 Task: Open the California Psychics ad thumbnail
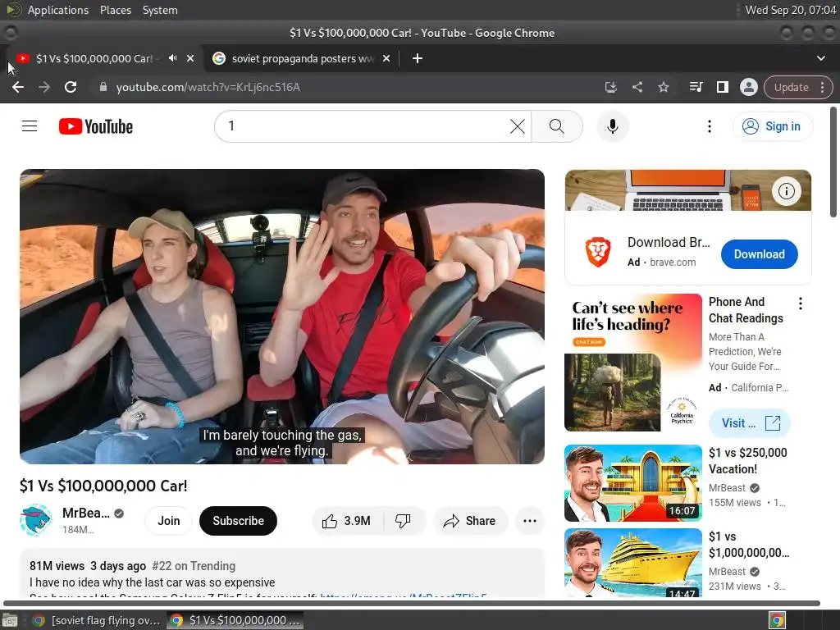tap(632, 363)
